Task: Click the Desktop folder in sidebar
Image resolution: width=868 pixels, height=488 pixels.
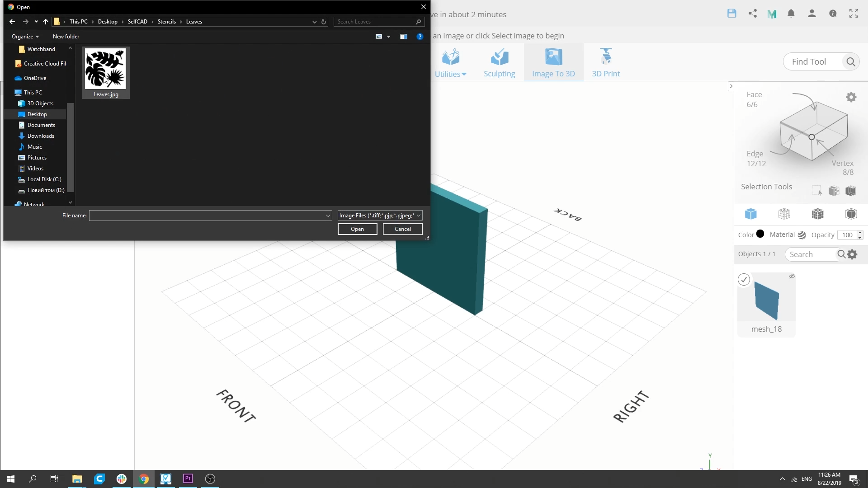Action: [37, 114]
